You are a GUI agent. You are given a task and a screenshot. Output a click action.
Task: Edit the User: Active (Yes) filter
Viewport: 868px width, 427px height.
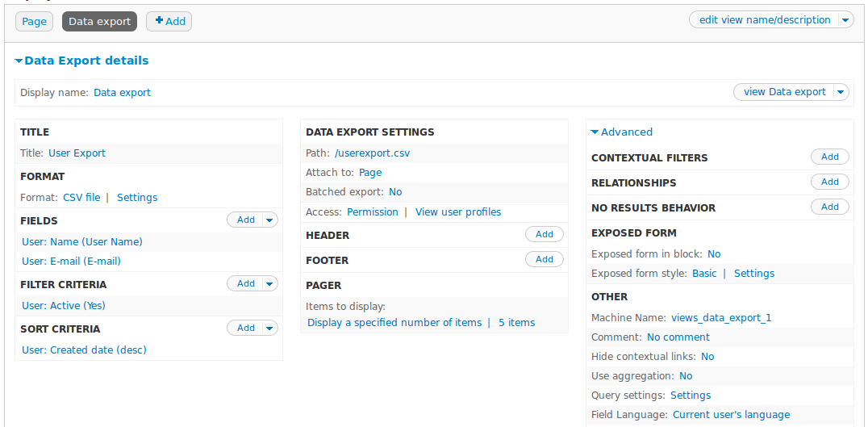point(64,305)
